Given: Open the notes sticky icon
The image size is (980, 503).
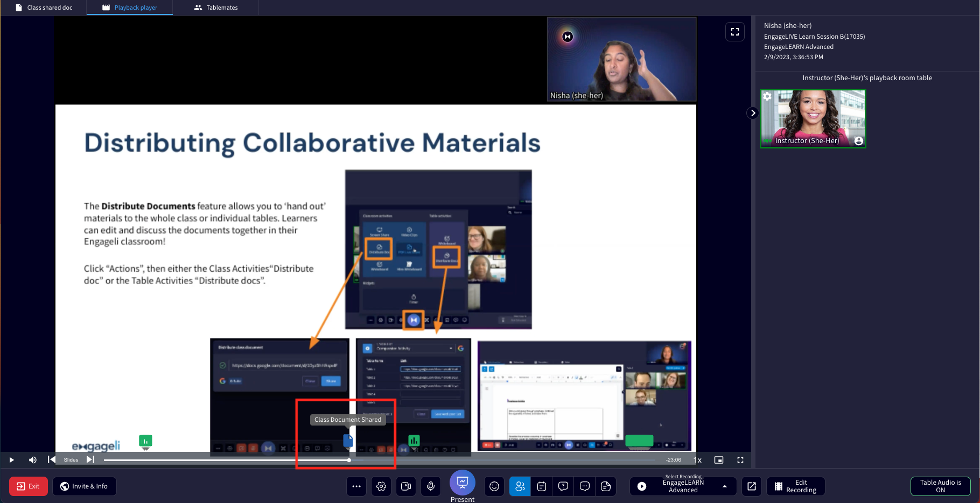Looking at the screenshot, I should coord(606,486).
